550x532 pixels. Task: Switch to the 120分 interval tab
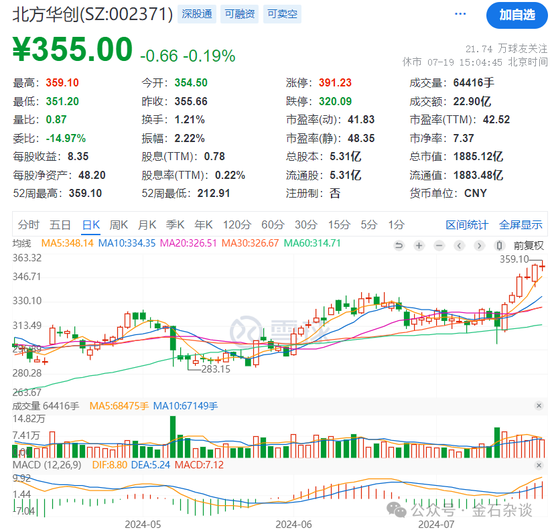237,224
